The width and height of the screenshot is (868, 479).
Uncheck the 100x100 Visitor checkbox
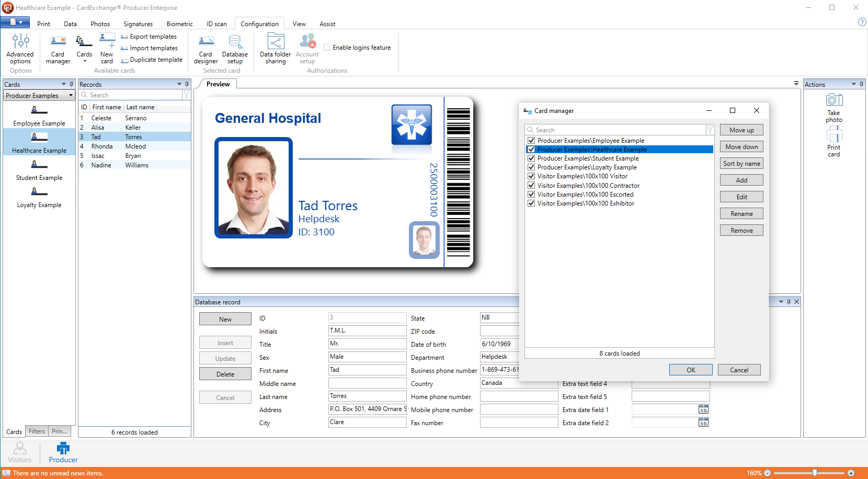[x=531, y=176]
